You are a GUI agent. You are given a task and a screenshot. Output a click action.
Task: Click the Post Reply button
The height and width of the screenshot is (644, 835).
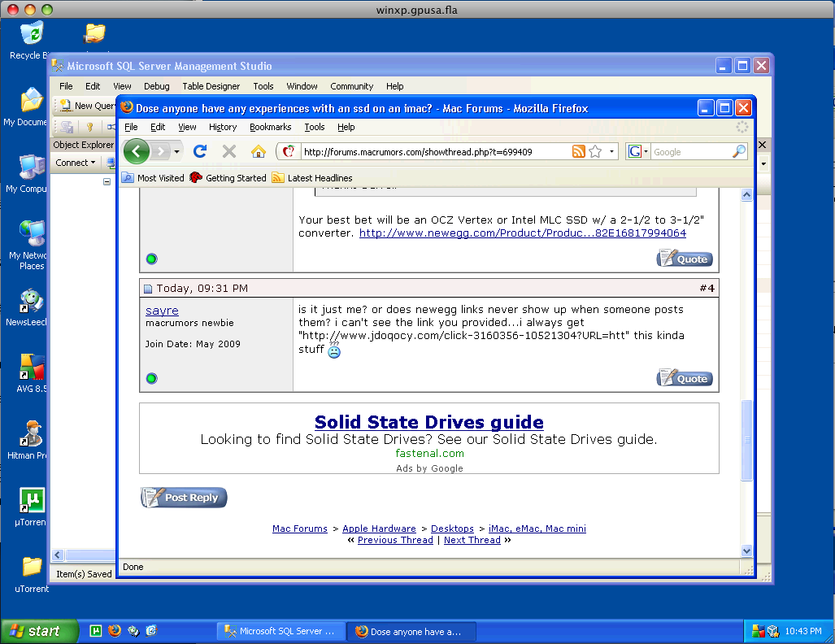point(184,498)
